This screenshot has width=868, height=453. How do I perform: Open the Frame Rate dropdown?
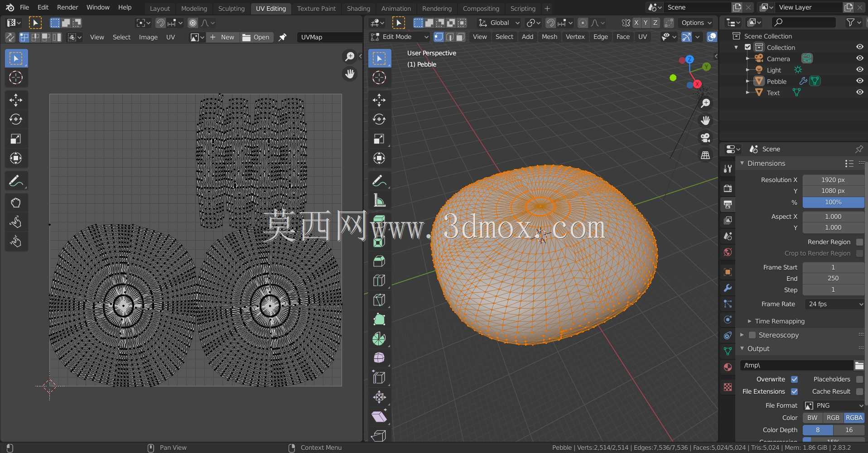click(x=834, y=304)
